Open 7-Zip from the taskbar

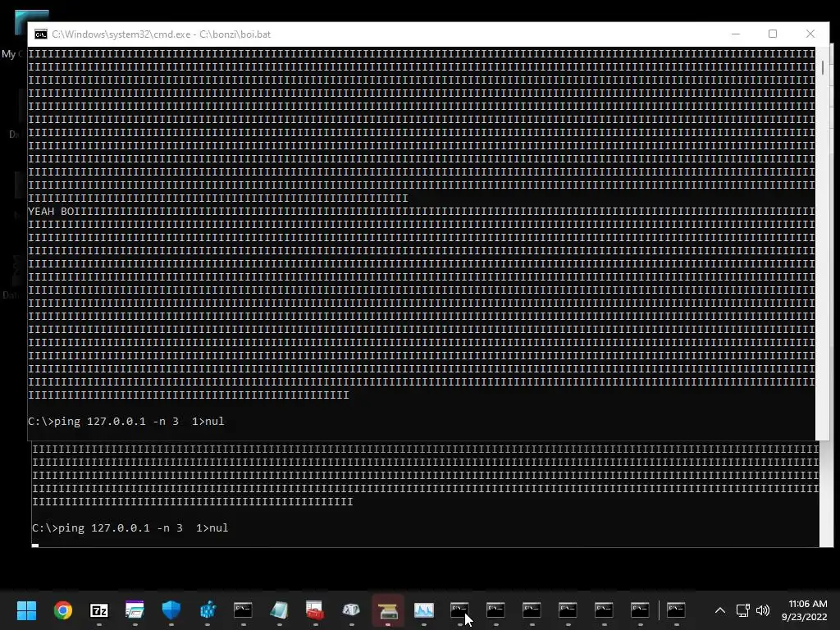(x=99, y=610)
